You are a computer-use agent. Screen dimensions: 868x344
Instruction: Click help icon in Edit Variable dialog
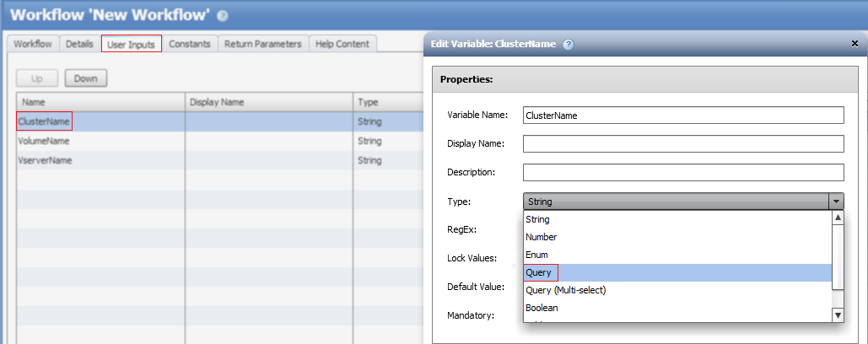(x=569, y=45)
